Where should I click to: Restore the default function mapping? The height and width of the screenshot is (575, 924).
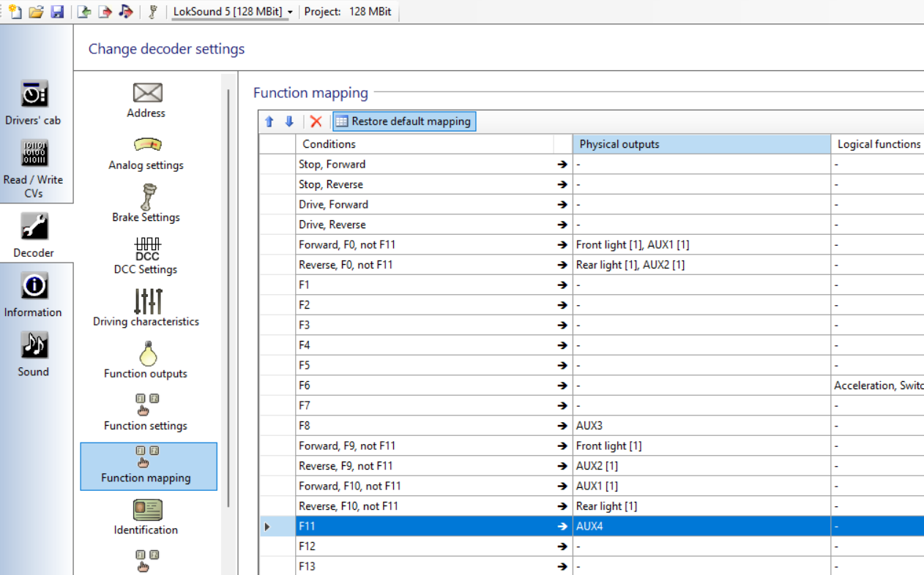pos(404,121)
